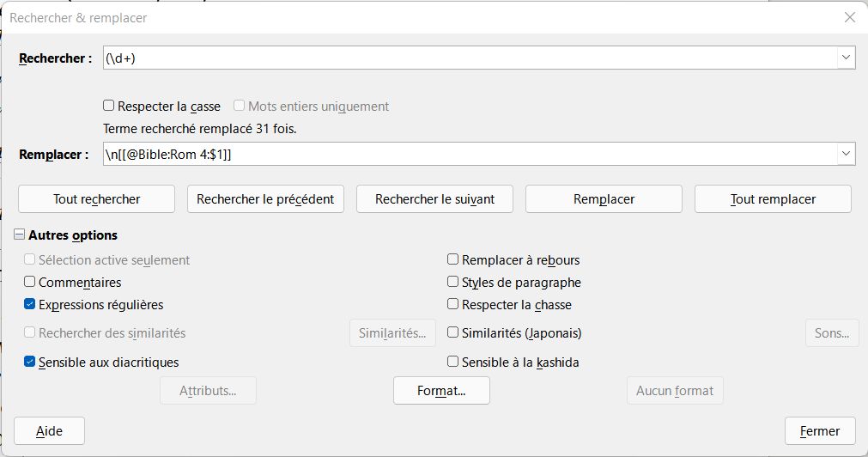The width and height of the screenshot is (868, 457).
Task: Open the Format... options button
Action: click(441, 391)
